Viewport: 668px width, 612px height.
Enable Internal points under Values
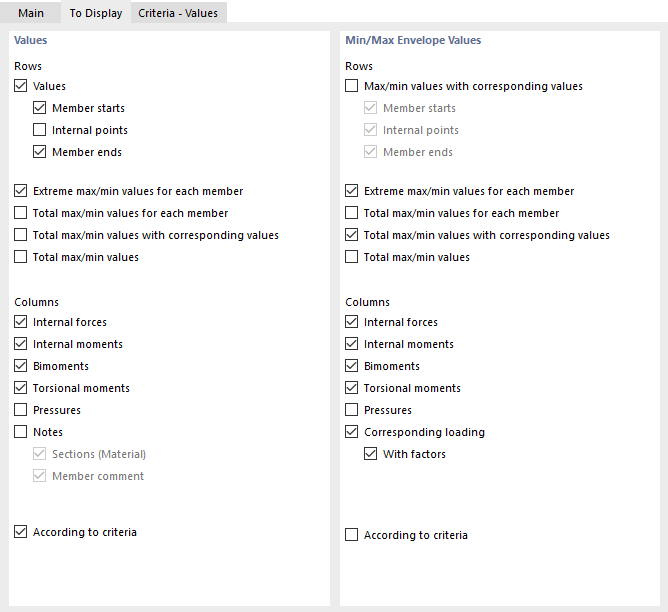[40, 130]
